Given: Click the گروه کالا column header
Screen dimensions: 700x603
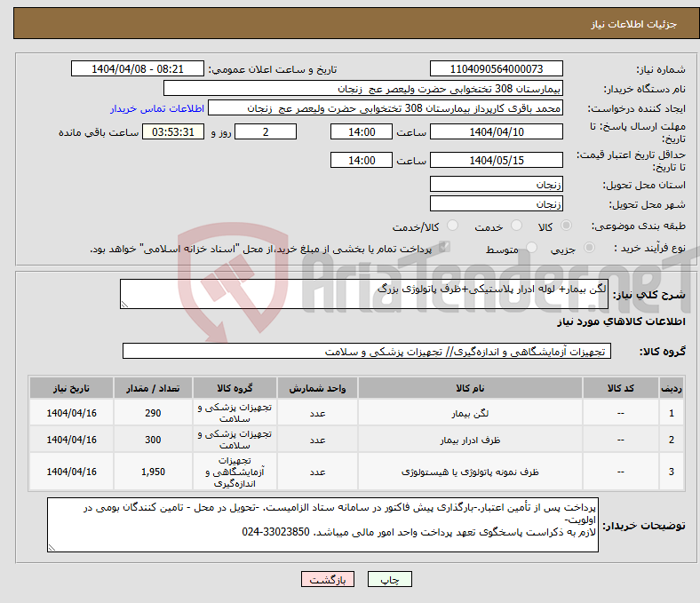Looking at the screenshot, I should tap(235, 388).
